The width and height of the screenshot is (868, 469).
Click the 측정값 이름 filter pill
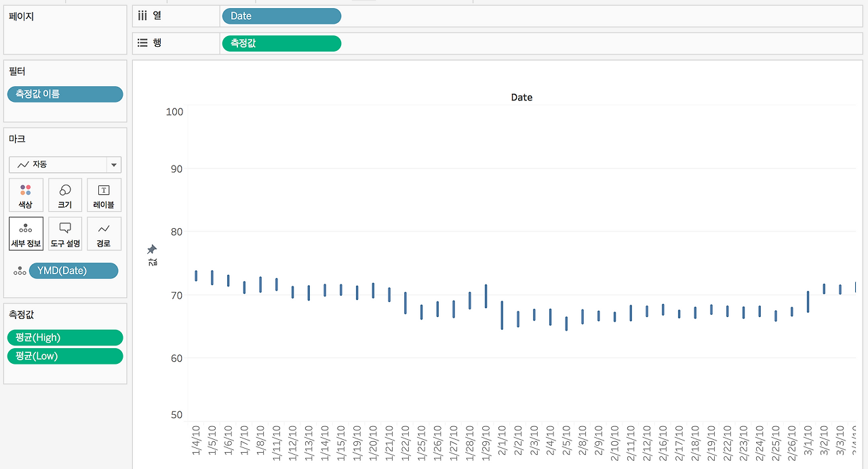coord(65,94)
